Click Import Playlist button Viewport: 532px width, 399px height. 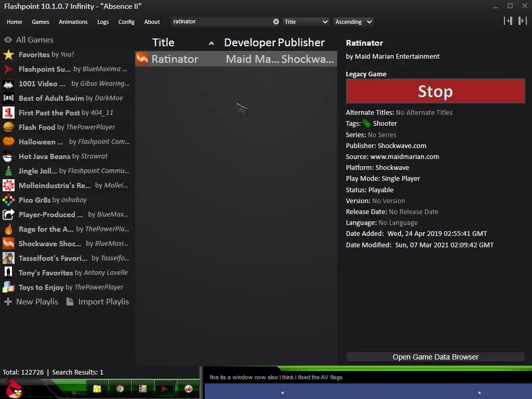point(97,302)
